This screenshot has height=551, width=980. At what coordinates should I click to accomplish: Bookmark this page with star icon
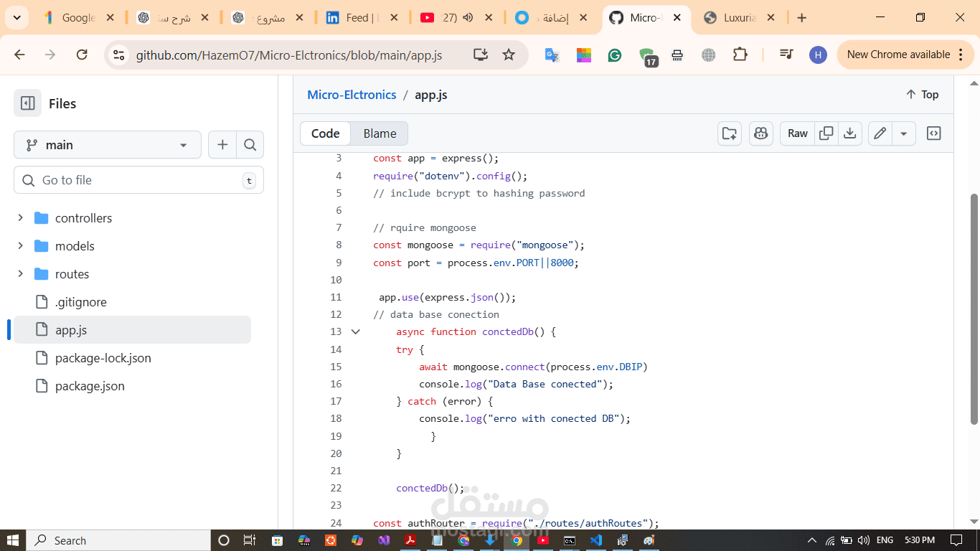(x=509, y=55)
